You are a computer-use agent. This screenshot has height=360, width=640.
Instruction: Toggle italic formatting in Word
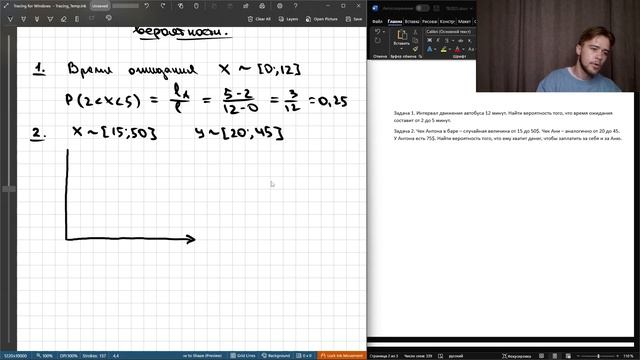pos(438,40)
